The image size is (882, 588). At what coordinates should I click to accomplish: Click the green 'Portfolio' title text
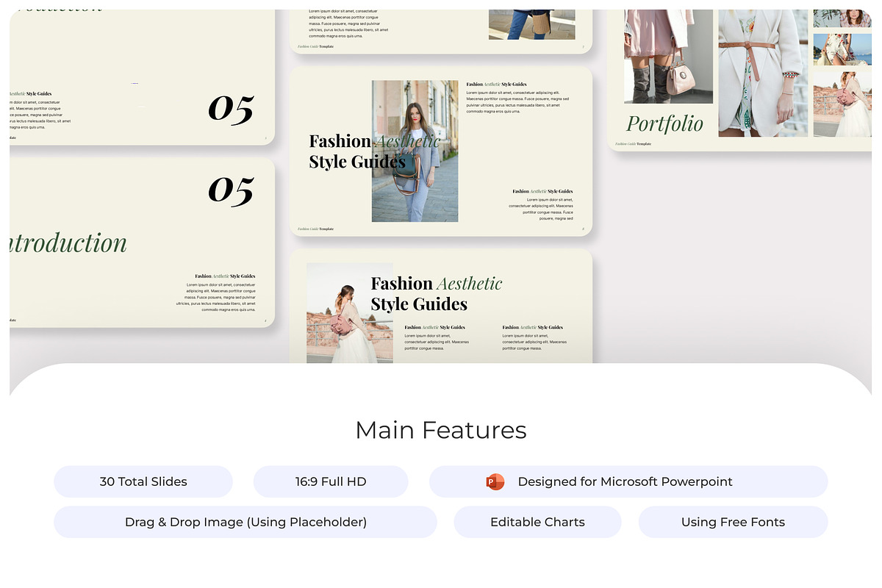664,123
